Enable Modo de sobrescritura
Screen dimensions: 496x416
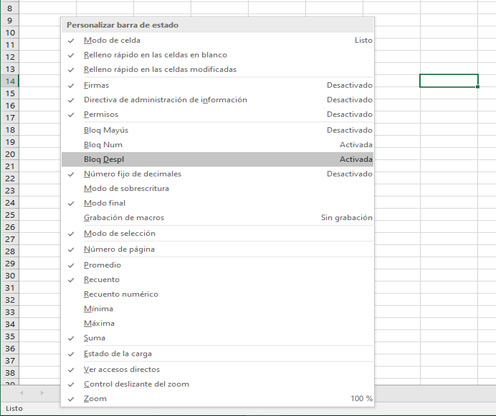coord(218,189)
